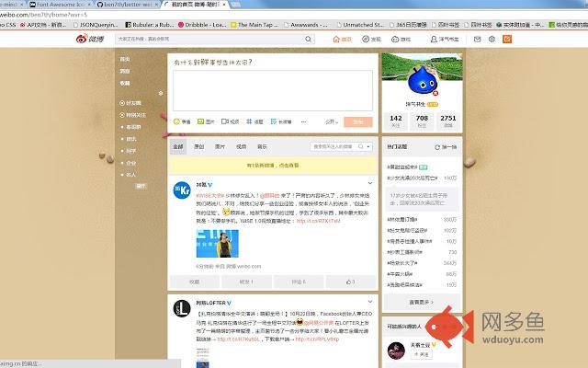The height and width of the screenshot is (368, 588).
Task: Select the third feed tab (Pictures)
Action: tap(220, 146)
